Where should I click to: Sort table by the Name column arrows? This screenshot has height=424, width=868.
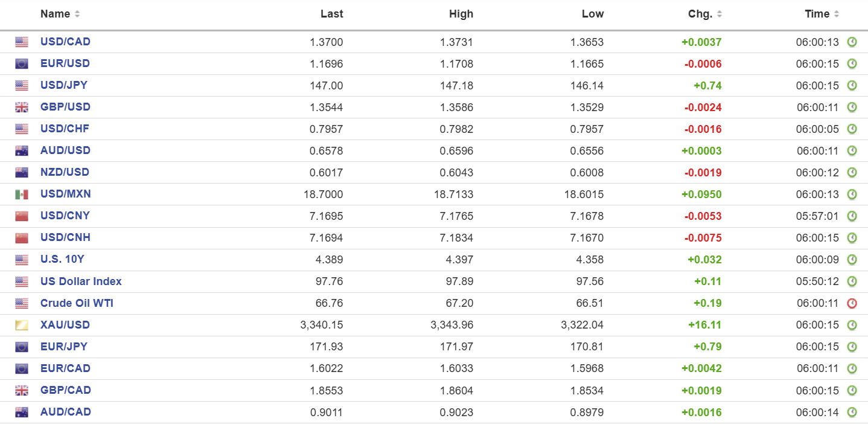[x=77, y=14]
